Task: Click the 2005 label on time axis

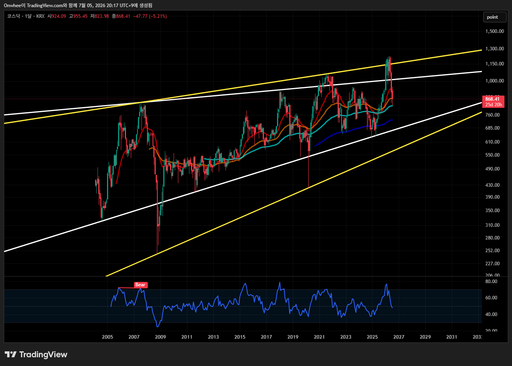Action: click(107, 337)
